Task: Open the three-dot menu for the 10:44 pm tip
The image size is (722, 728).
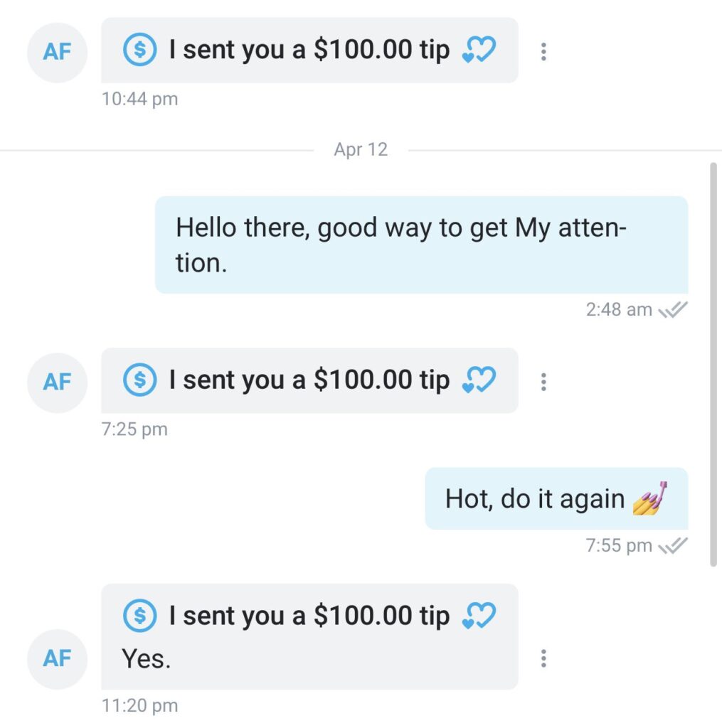Action: pyautogui.click(x=543, y=51)
